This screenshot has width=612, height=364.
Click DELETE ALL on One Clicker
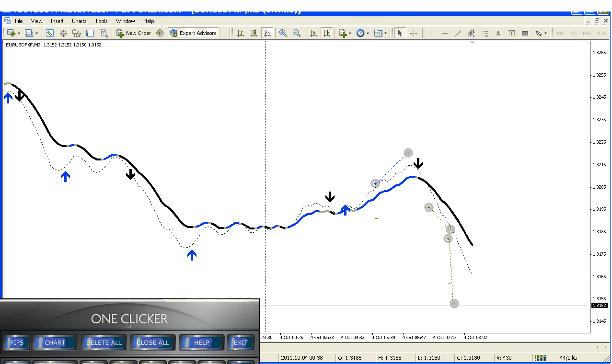click(x=104, y=342)
